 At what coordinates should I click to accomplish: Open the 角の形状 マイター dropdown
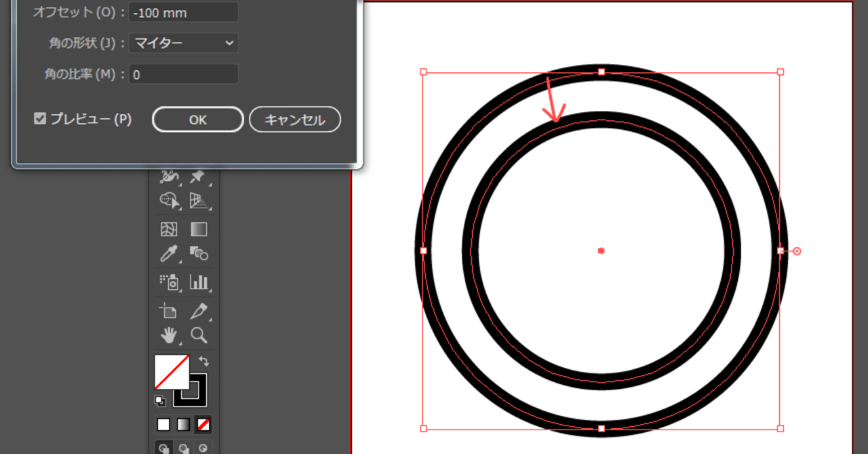(183, 43)
